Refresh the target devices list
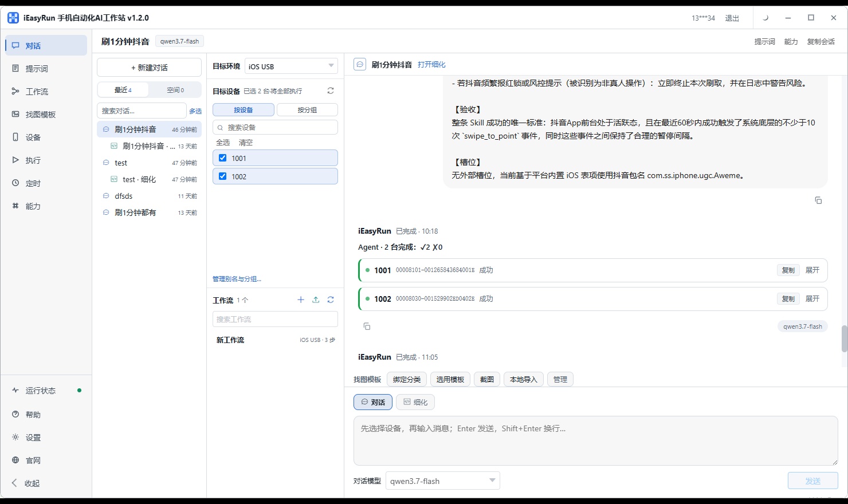The image size is (848, 504). tap(331, 91)
